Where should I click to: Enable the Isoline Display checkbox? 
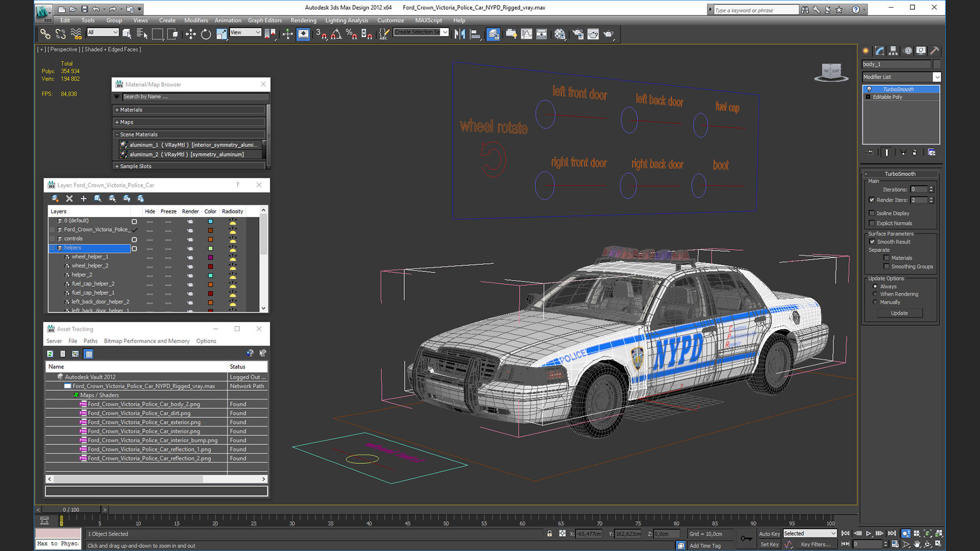click(x=872, y=213)
